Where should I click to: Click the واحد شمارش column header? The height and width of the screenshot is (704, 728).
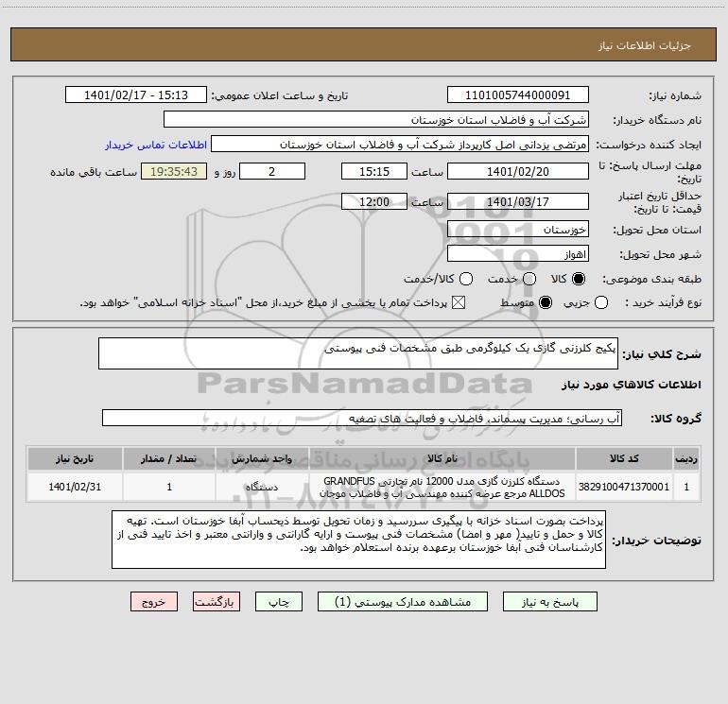[x=262, y=458]
